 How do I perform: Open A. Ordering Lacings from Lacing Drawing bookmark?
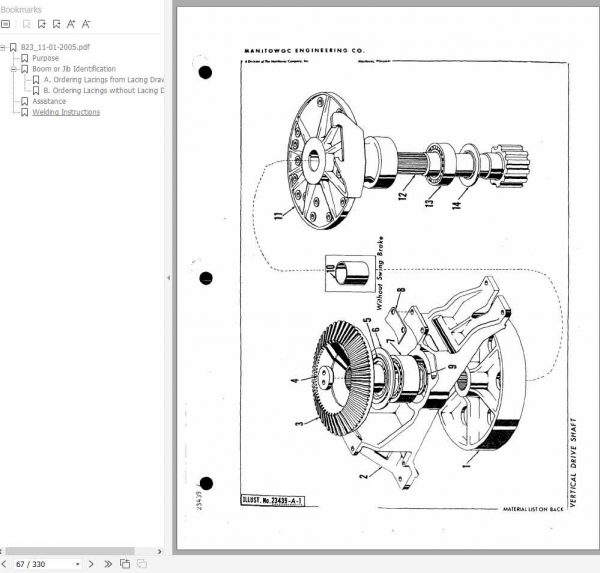[104, 80]
